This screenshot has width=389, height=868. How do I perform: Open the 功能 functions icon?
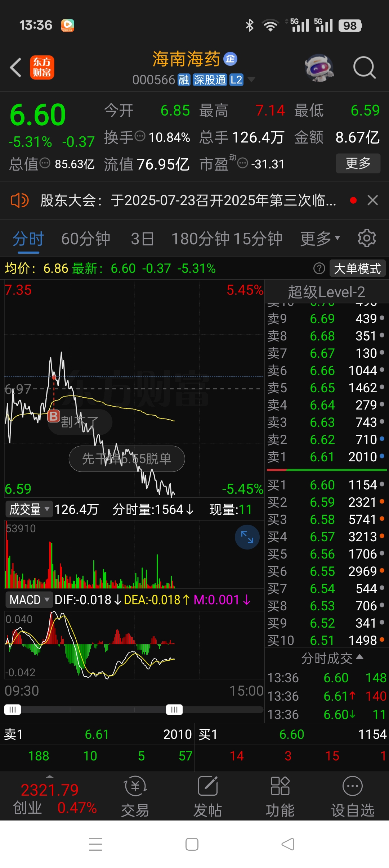280,797
